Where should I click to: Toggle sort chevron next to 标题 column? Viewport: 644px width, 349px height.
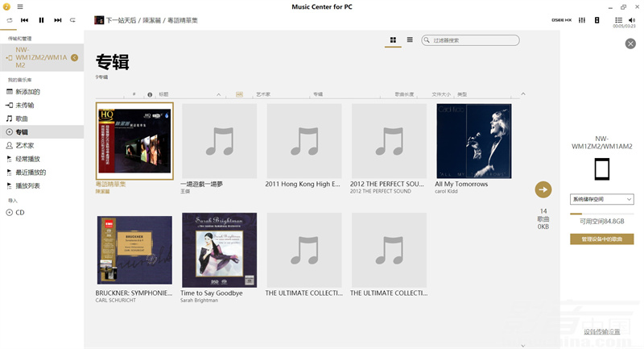(x=218, y=94)
